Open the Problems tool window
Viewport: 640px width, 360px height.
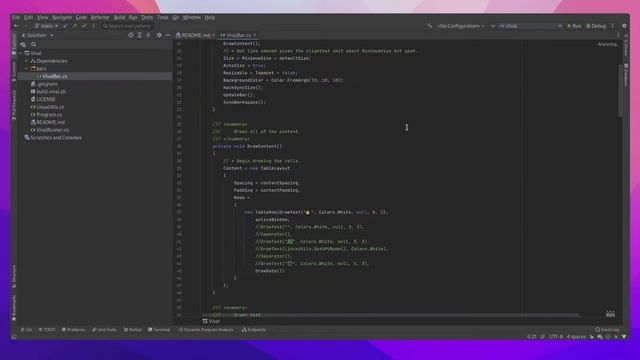[73, 329]
